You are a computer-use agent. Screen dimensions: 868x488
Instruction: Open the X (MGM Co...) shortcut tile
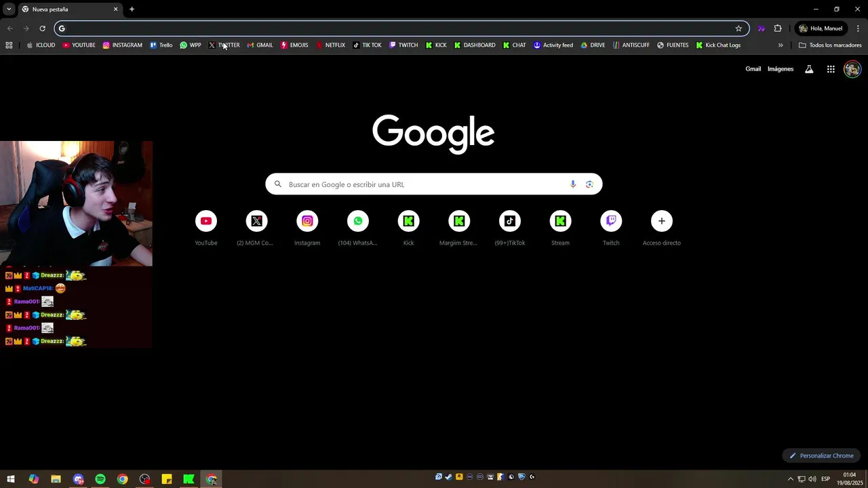click(256, 228)
